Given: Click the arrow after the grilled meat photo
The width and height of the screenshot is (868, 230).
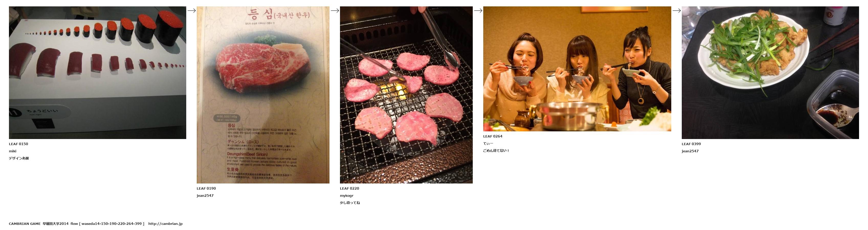Looking at the screenshot, I should pyautogui.click(x=478, y=10).
